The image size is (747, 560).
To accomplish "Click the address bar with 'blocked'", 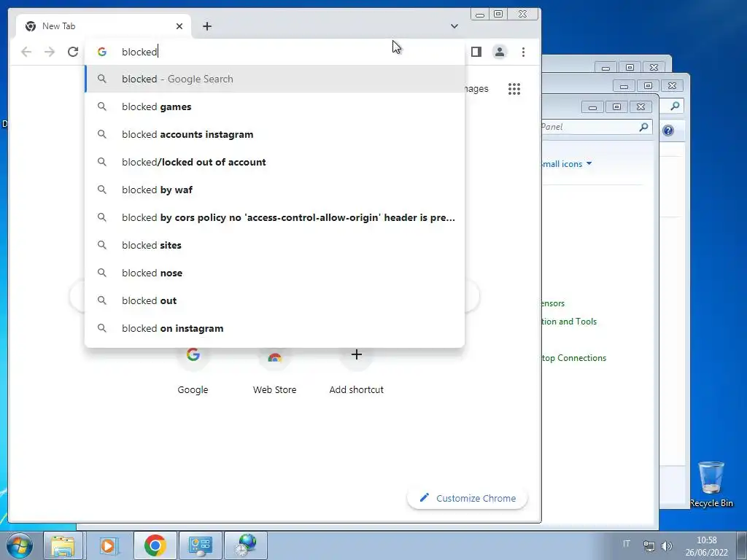I will tap(274, 52).
